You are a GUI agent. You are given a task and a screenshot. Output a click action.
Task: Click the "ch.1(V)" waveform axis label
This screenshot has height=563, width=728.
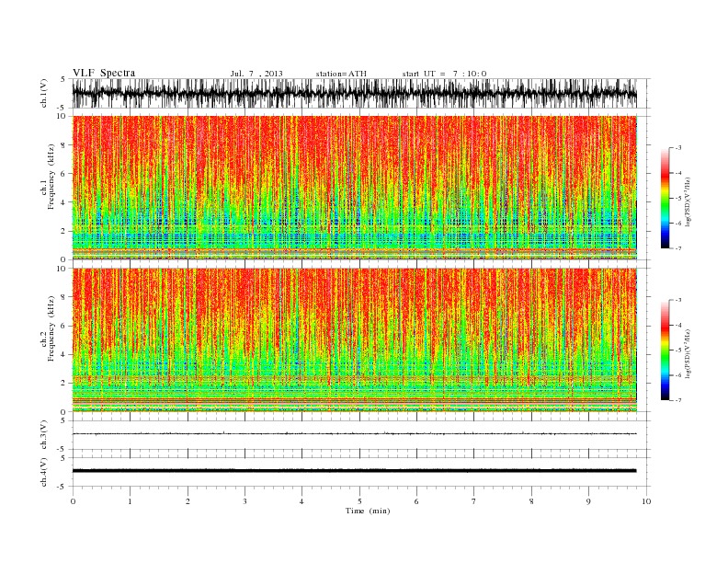44,93
